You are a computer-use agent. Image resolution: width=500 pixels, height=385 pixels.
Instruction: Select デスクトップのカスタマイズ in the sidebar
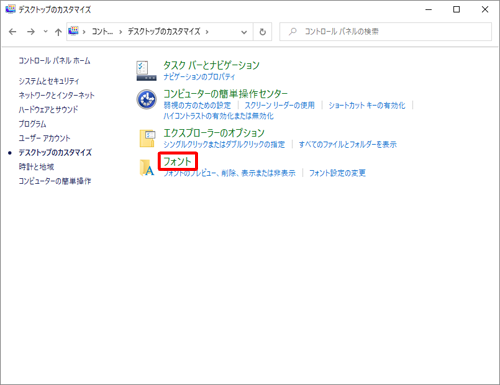(55, 153)
